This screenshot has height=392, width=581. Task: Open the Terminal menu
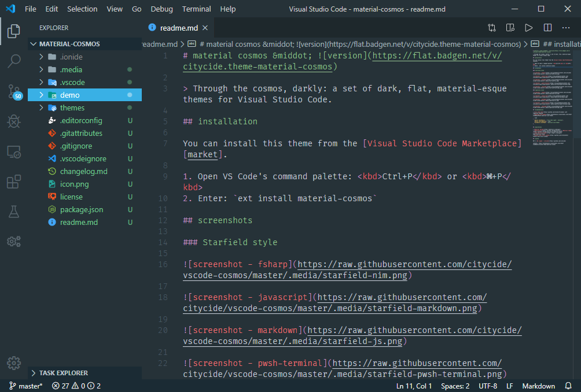click(x=196, y=9)
